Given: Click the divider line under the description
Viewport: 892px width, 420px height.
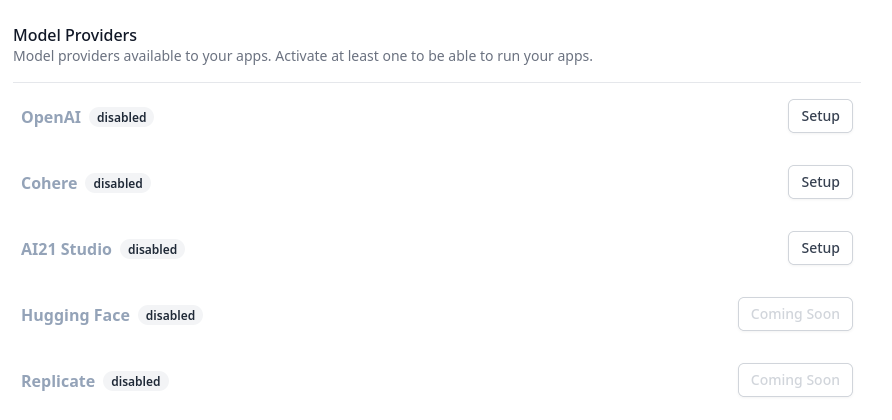Looking at the screenshot, I should point(437,83).
